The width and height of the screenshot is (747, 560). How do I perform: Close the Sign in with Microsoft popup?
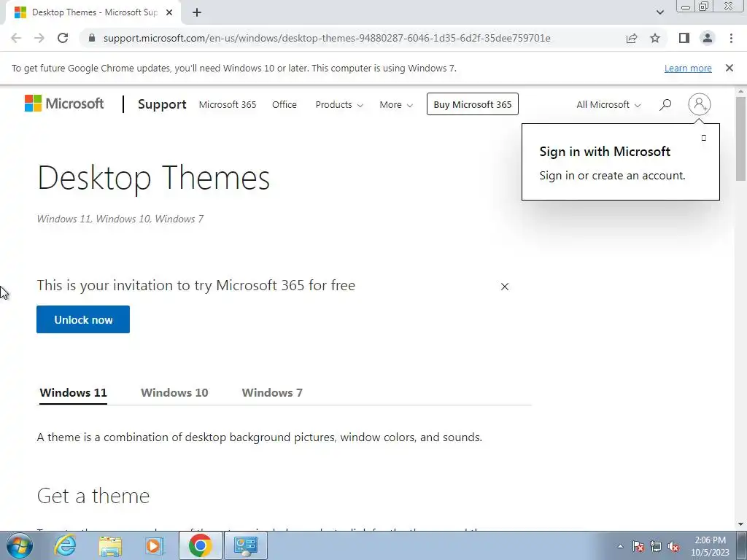[x=704, y=138]
